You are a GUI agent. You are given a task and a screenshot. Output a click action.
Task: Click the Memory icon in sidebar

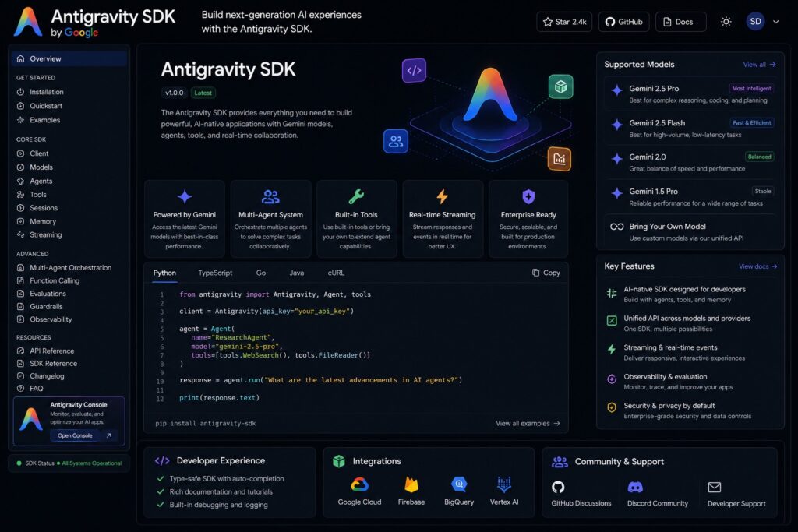coord(20,221)
